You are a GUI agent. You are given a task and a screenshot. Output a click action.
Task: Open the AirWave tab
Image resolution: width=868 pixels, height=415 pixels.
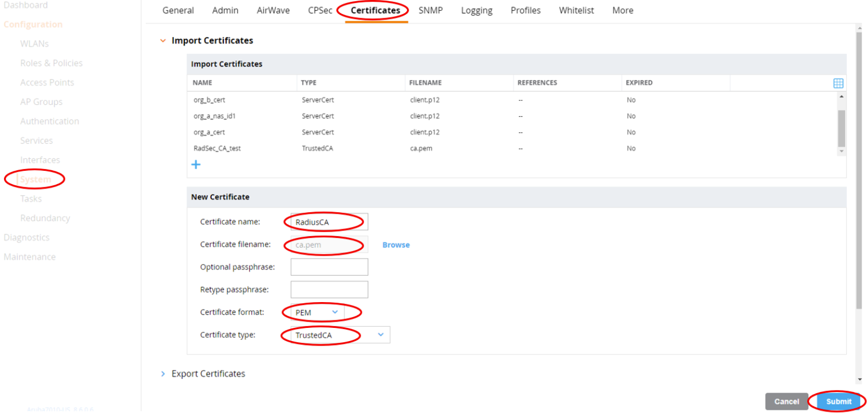[x=273, y=10]
